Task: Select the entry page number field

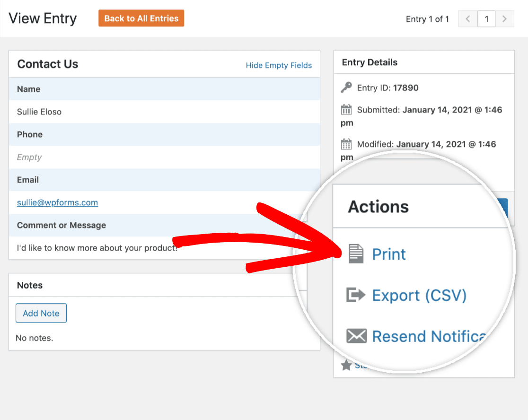Action: [x=486, y=19]
